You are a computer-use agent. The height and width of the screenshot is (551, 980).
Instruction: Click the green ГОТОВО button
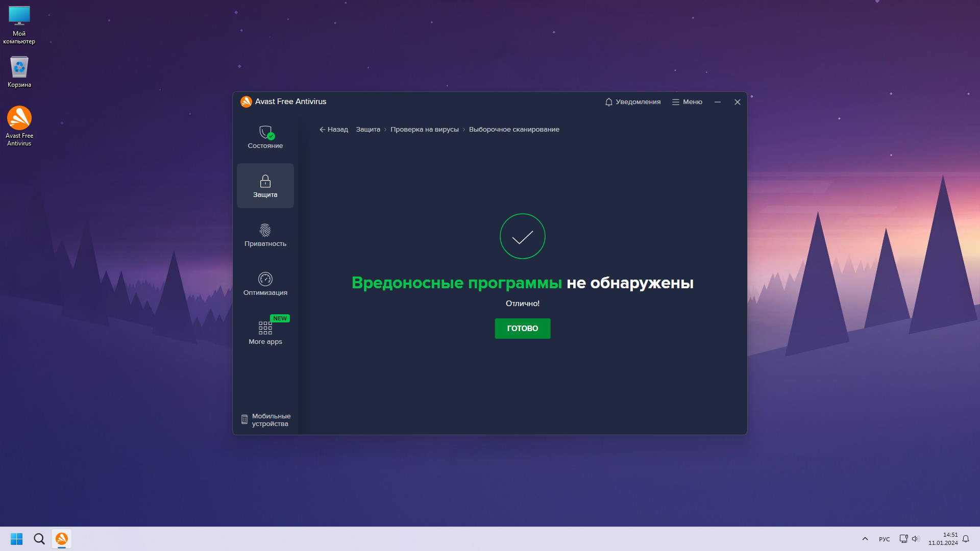[x=522, y=329]
